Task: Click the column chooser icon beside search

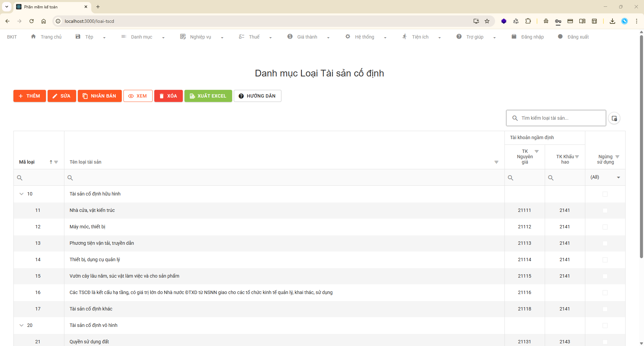Action: click(x=614, y=118)
